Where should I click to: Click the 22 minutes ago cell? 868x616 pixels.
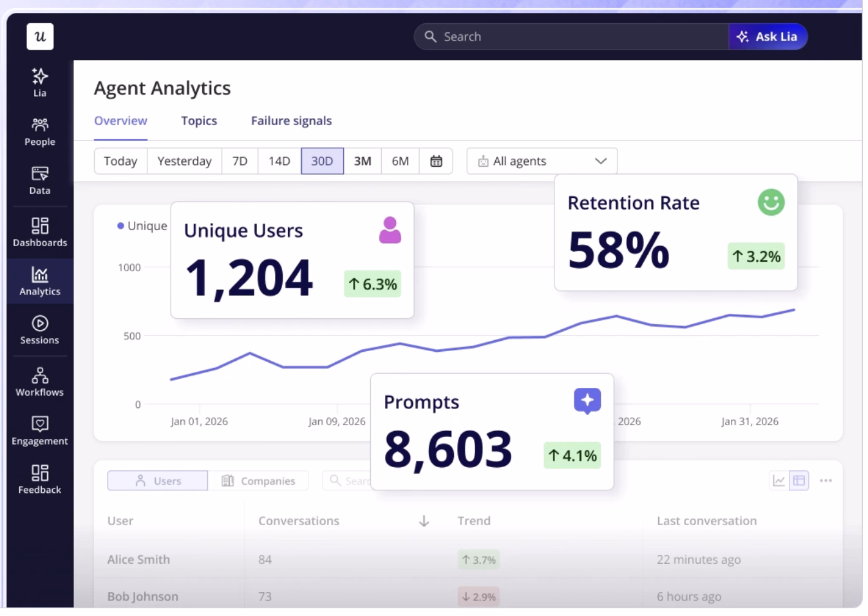699,559
